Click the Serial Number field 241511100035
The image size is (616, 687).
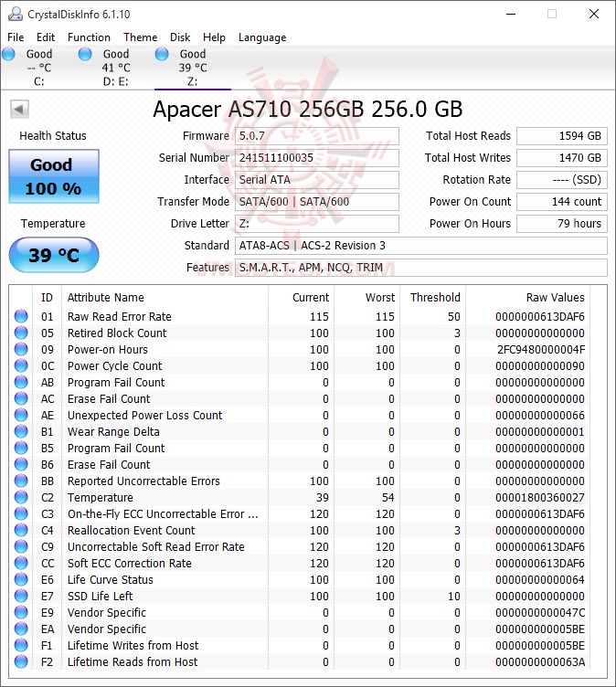317,158
